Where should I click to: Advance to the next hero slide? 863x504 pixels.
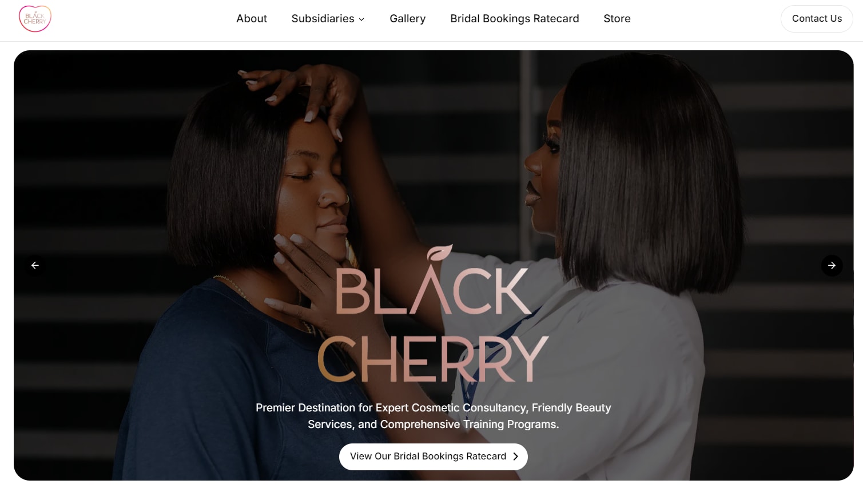click(832, 266)
